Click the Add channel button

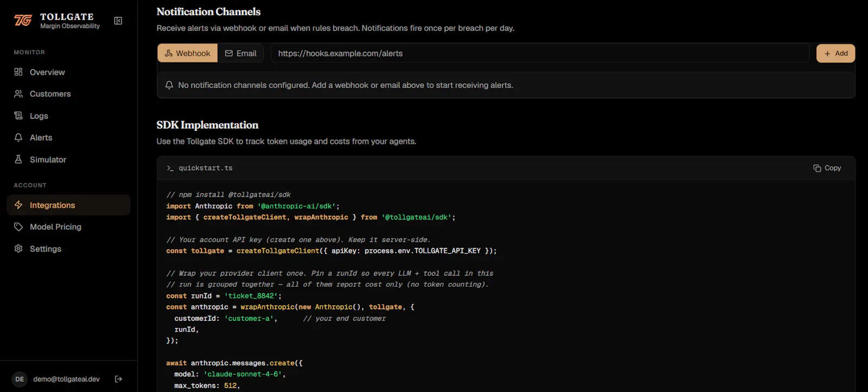point(835,53)
